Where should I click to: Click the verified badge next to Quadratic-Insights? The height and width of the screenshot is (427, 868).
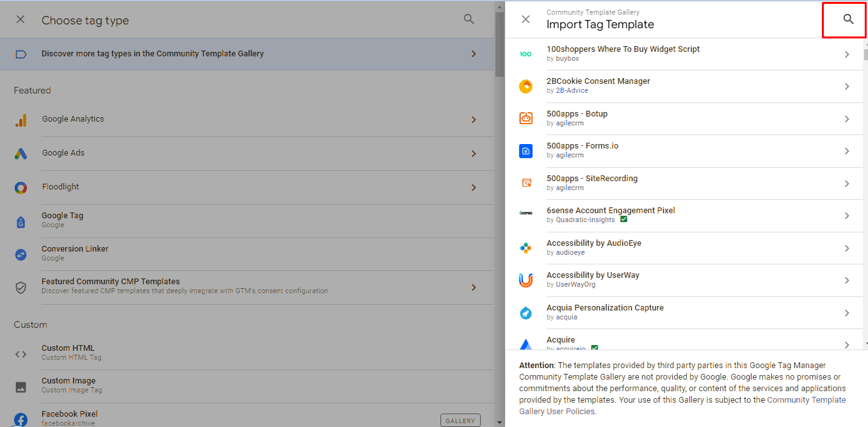coord(623,220)
